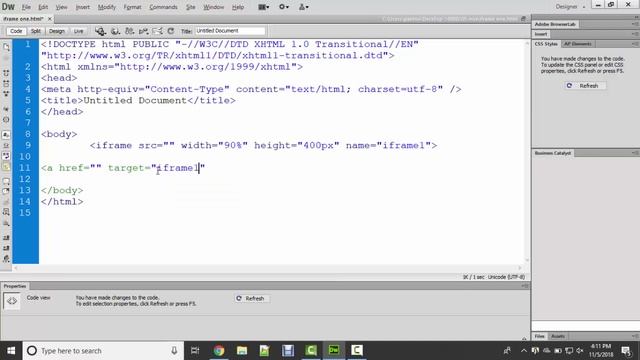This screenshot has width=640, height=360.
Task: Click the Format Source Code icon
Action: coord(6,259)
